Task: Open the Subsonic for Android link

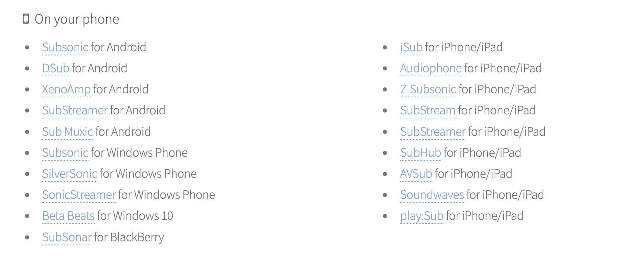Action: 65,47
